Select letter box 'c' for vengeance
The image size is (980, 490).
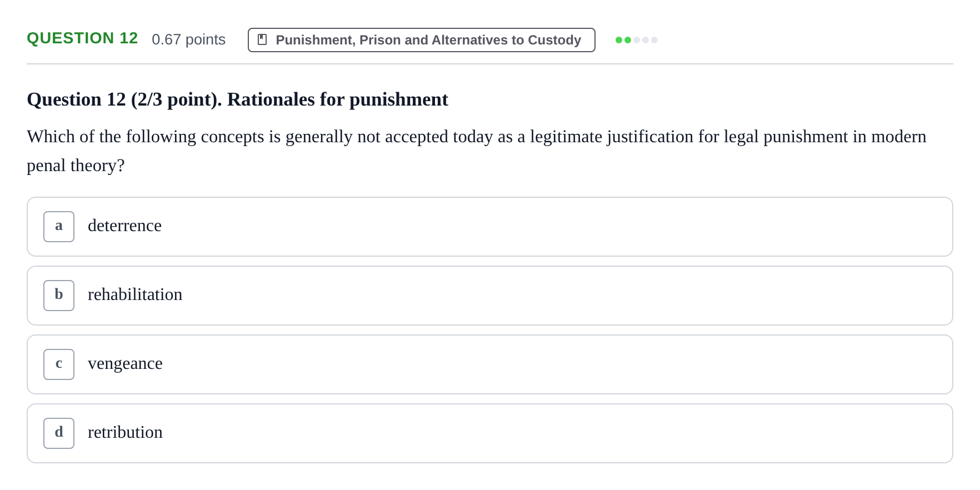click(x=59, y=364)
